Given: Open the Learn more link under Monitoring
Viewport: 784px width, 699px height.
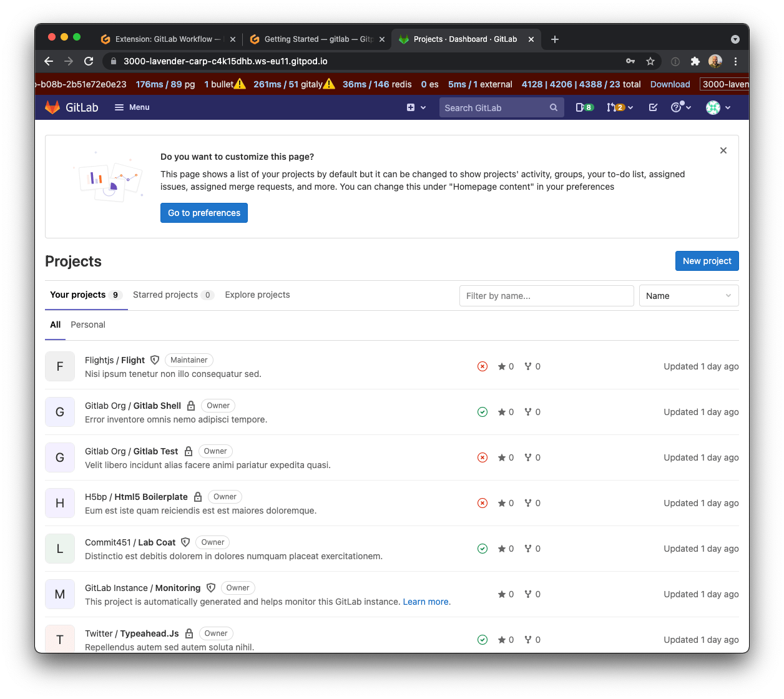Looking at the screenshot, I should (425, 602).
